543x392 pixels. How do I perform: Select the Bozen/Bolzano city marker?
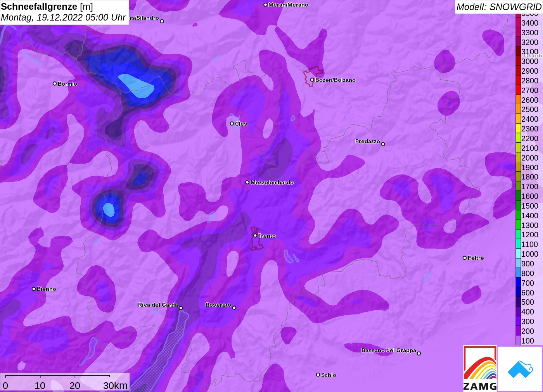coord(312,80)
